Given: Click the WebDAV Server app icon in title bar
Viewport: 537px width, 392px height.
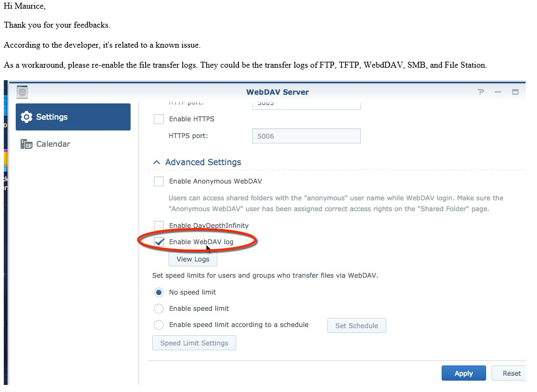Looking at the screenshot, I should [22, 92].
